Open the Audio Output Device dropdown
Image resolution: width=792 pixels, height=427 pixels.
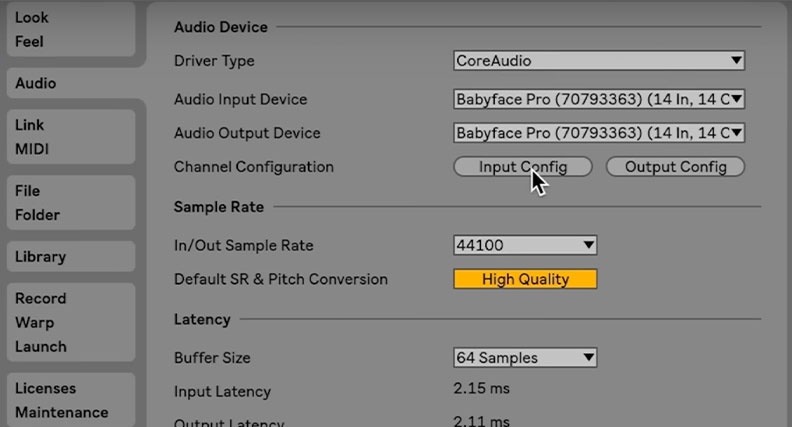tap(599, 133)
